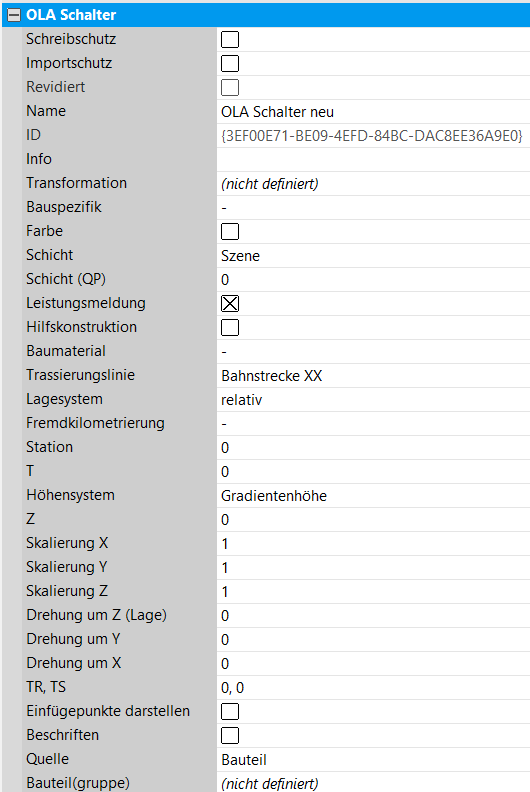Open the Farbe color swatch

(230, 231)
